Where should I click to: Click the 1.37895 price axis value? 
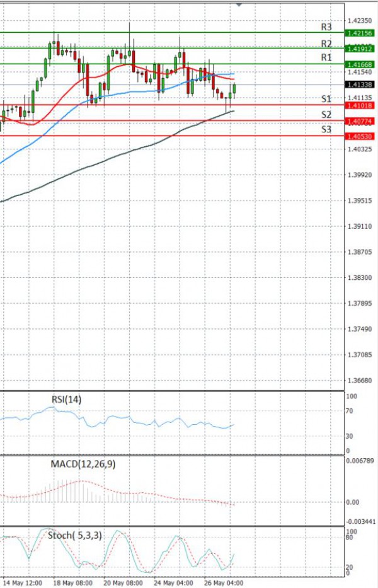pyautogui.click(x=360, y=303)
